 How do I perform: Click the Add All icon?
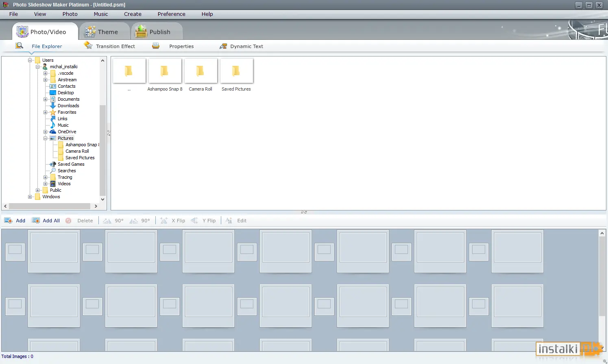point(36,221)
